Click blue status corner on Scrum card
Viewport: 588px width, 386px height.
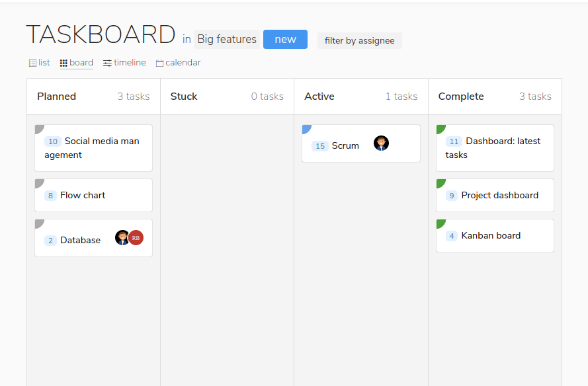point(306,129)
